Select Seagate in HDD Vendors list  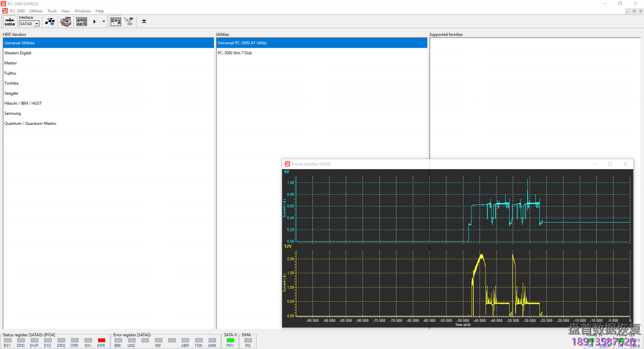(x=11, y=93)
